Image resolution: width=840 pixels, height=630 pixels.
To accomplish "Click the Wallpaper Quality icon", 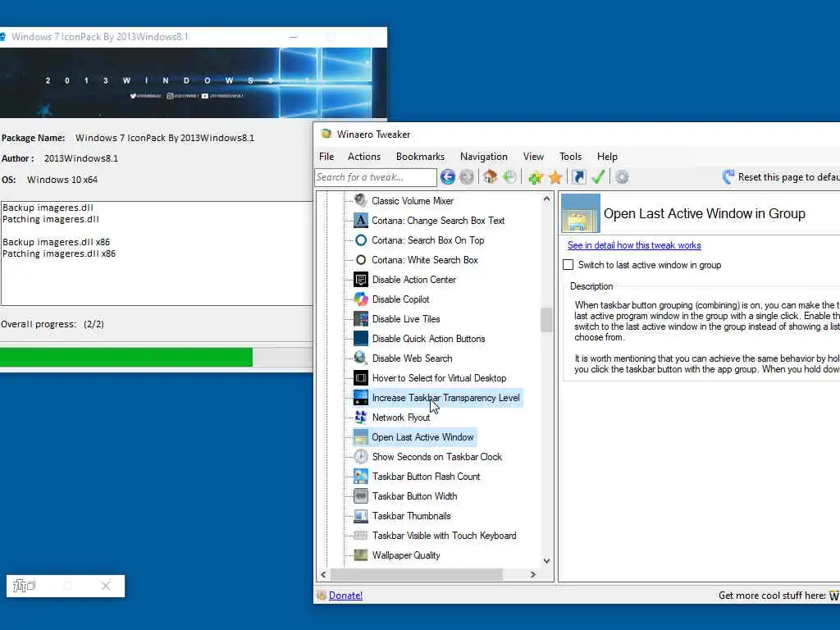I will [x=361, y=555].
